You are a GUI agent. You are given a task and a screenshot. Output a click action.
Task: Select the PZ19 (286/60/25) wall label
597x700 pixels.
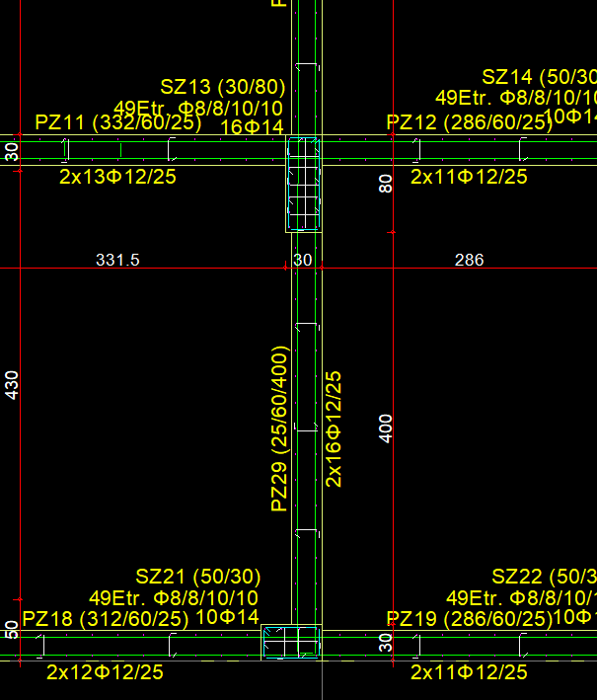[x=469, y=619]
